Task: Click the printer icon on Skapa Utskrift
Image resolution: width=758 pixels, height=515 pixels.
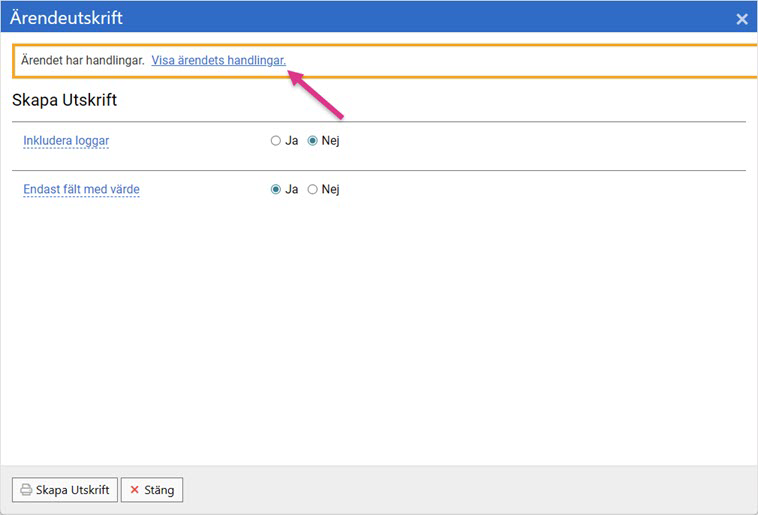Action: coord(26,490)
